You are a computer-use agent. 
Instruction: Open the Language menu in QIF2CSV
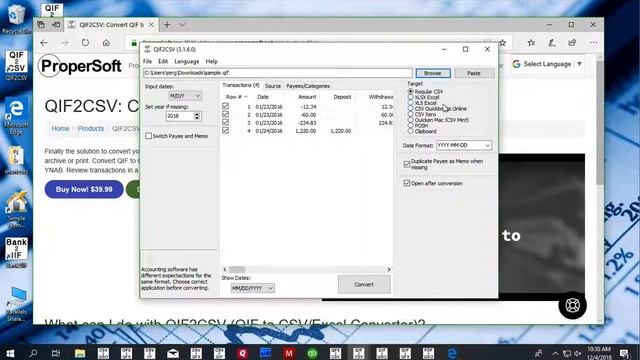187,61
